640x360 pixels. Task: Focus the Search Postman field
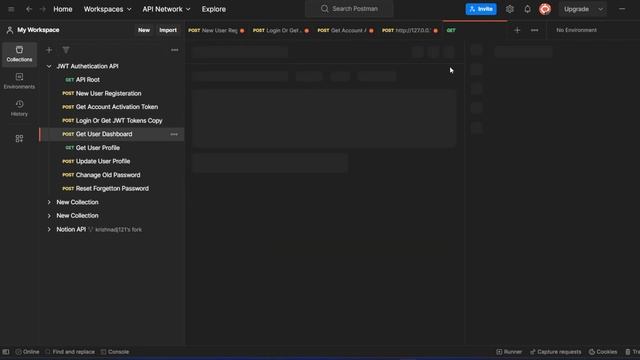click(x=349, y=9)
